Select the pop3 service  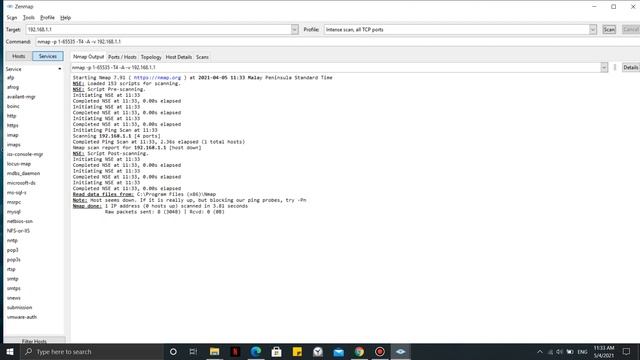click(x=13, y=250)
